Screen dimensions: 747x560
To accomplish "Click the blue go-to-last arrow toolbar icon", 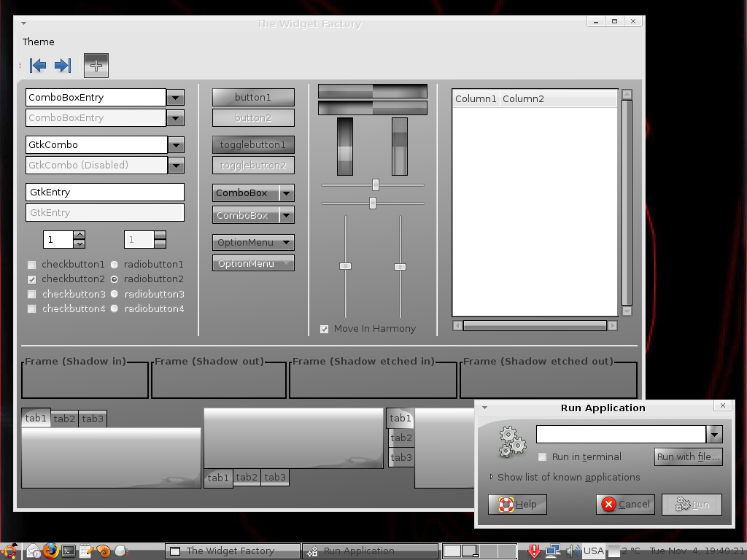I will point(63,65).
